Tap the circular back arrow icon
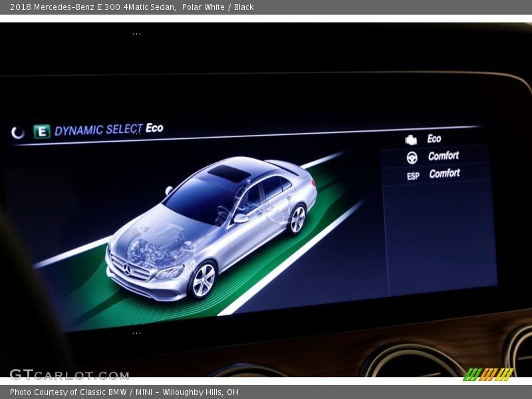Image resolution: width=532 pixels, height=399 pixels. [18, 132]
